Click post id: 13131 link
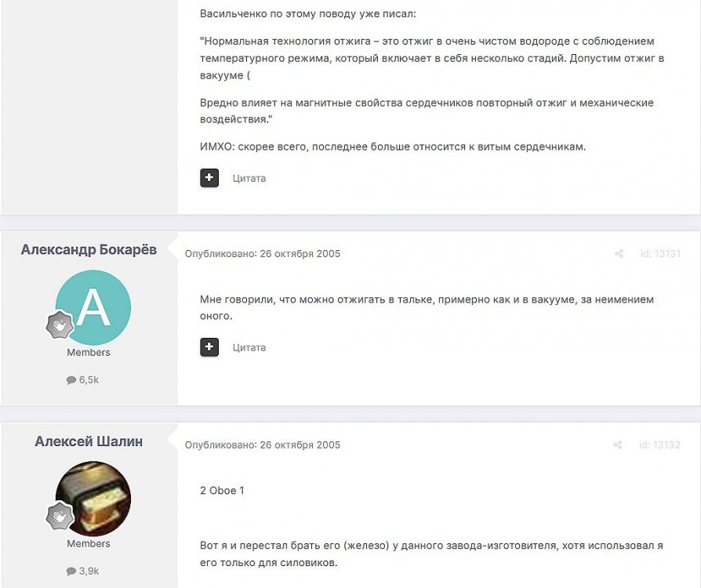 tap(660, 253)
